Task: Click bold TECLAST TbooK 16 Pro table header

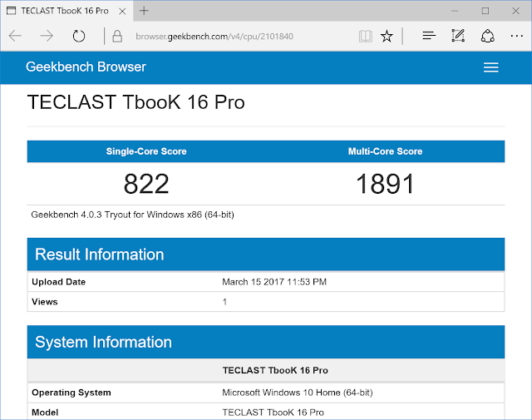Action: tap(275, 370)
